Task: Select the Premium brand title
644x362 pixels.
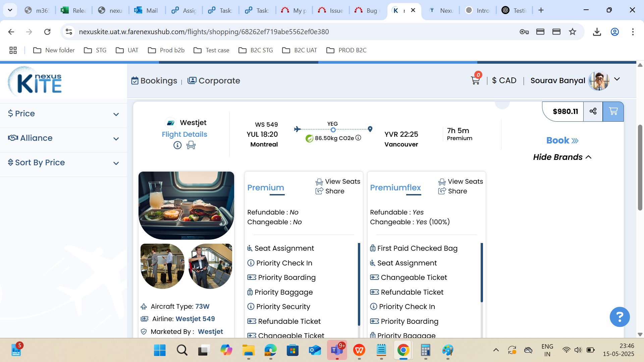Action: coord(266,188)
